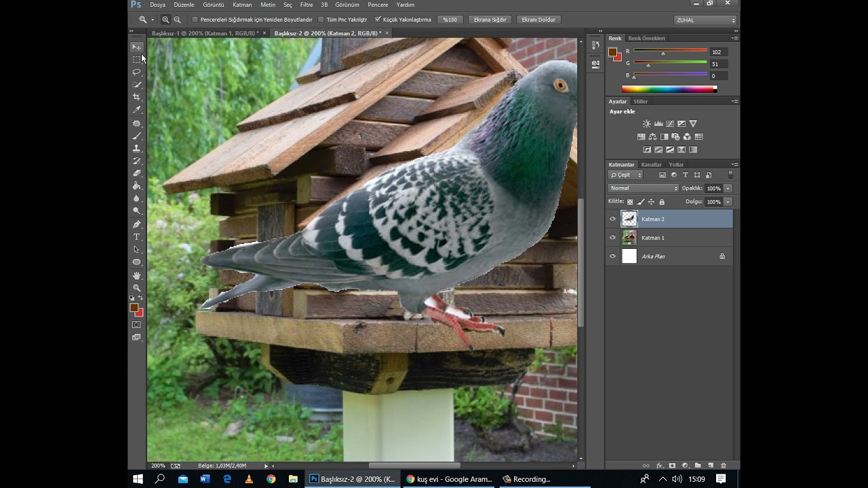The width and height of the screenshot is (868, 488).
Task: Select the Brush tool
Action: (x=136, y=136)
